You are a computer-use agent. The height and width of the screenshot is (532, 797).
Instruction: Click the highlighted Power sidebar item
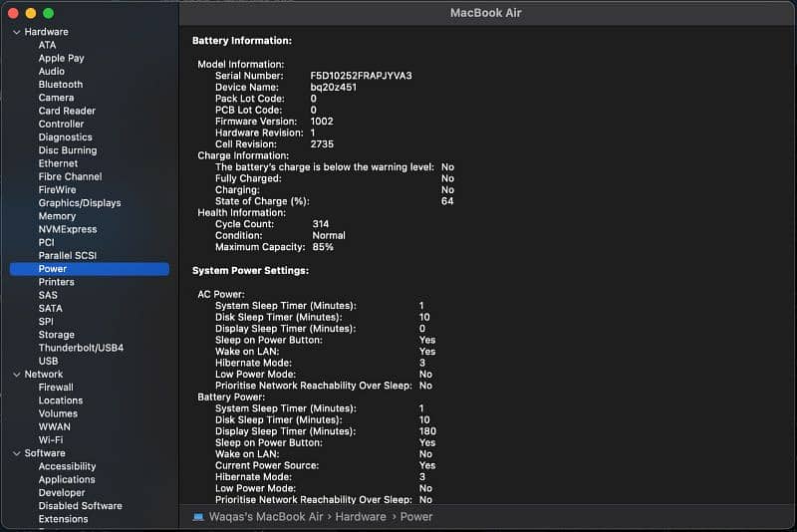[53, 269]
